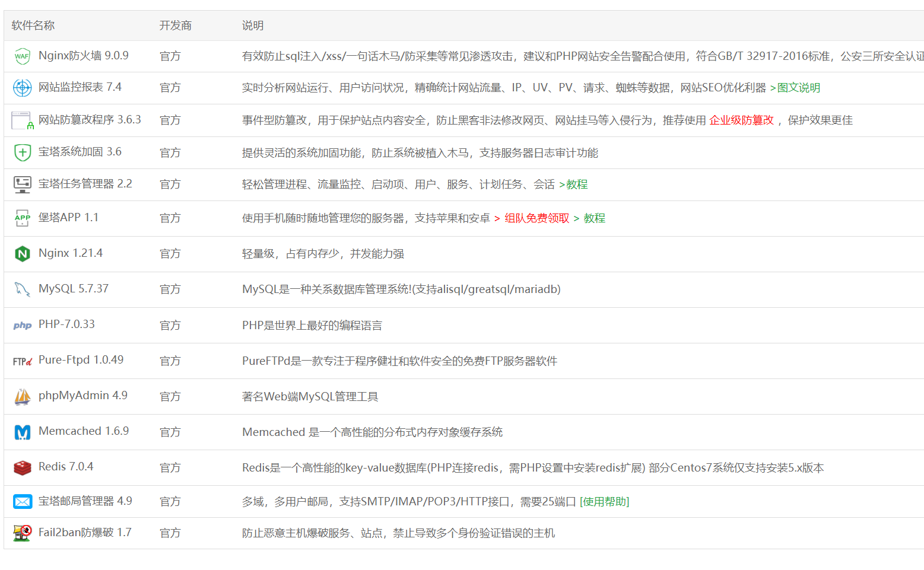Screen dimensions: 924x570
Task: Click the 著名Web端MySQL管理工具 description
Action: [x=310, y=397]
